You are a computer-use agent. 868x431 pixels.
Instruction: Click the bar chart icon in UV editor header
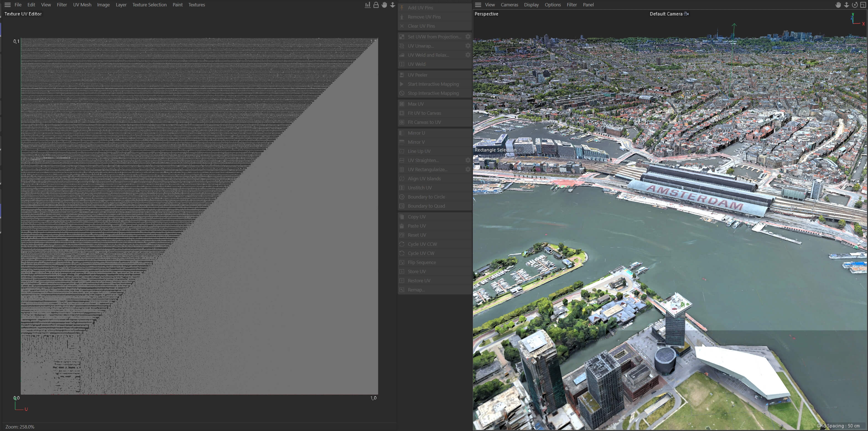368,5
